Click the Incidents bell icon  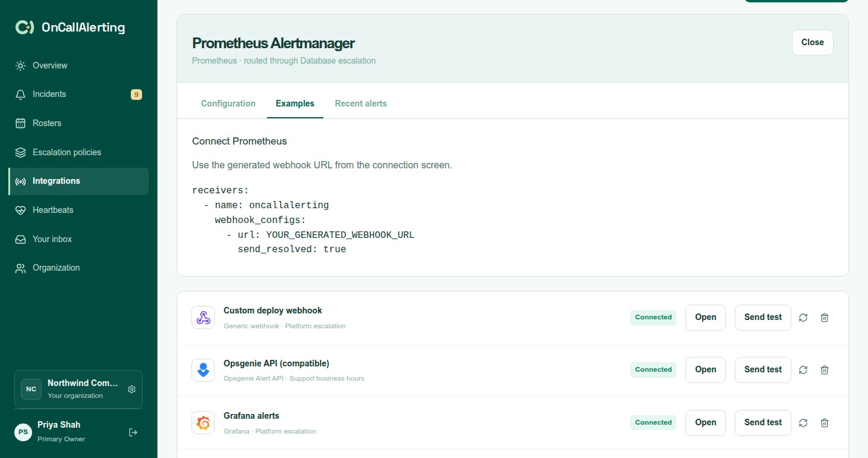click(21, 95)
